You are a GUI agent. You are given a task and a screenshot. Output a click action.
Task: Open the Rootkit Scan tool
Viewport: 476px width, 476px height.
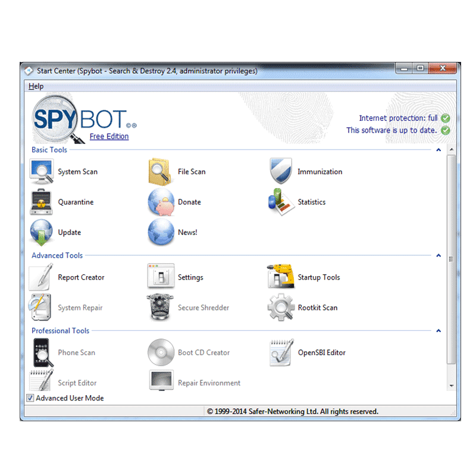[280, 308]
